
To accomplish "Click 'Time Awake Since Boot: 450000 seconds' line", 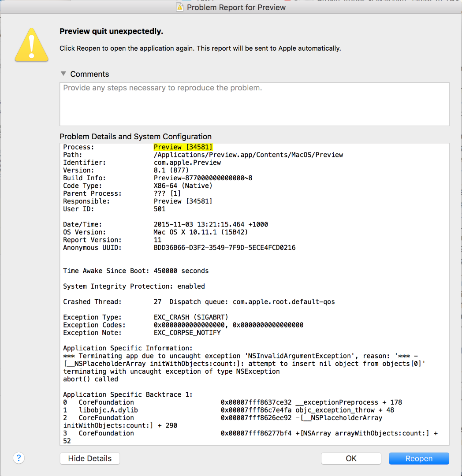I will coord(136,271).
